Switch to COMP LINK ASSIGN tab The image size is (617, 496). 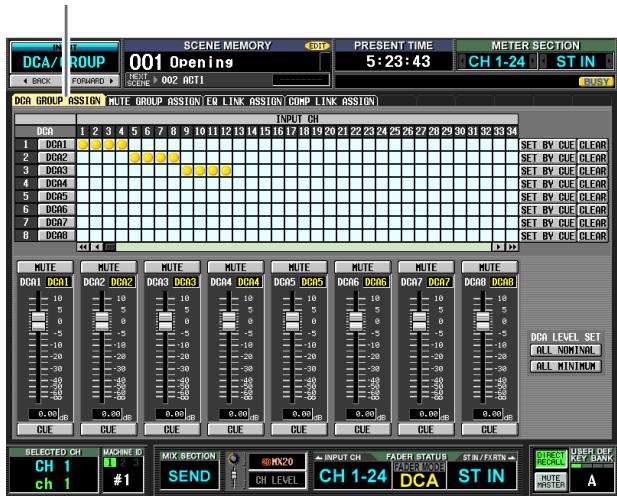coord(331,101)
